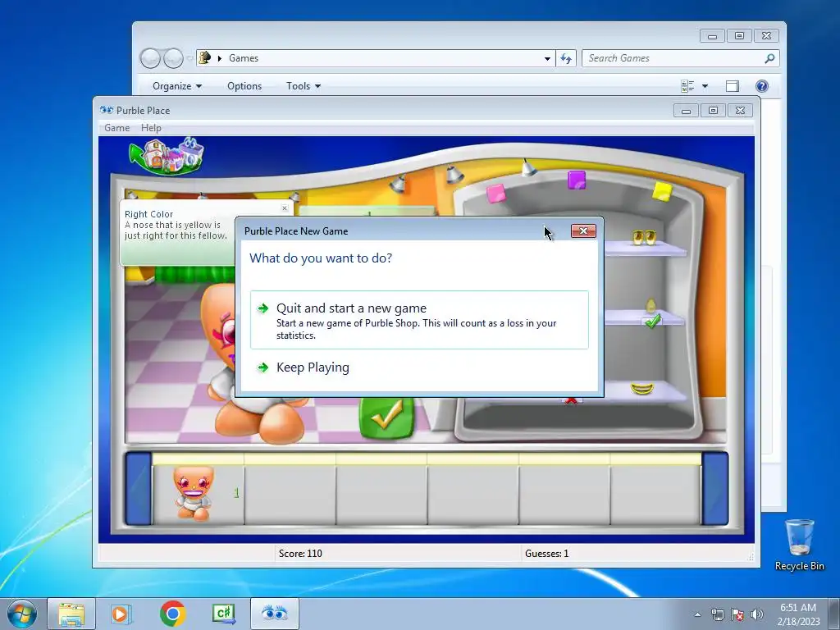Click Options in the Games window toolbar
Screen dimensions: 840x630
[244, 86]
